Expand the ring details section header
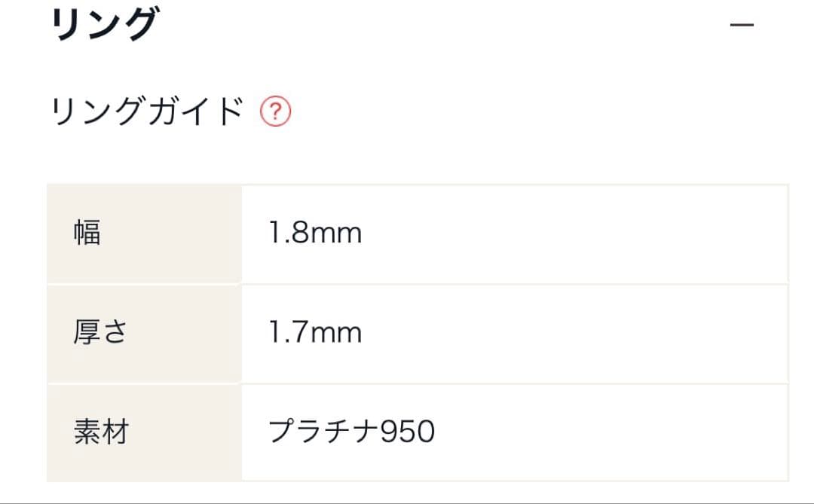 point(106,21)
